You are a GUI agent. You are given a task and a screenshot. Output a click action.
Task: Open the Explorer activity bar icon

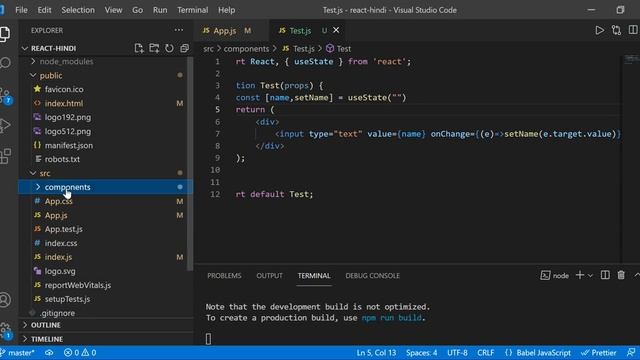[5, 34]
